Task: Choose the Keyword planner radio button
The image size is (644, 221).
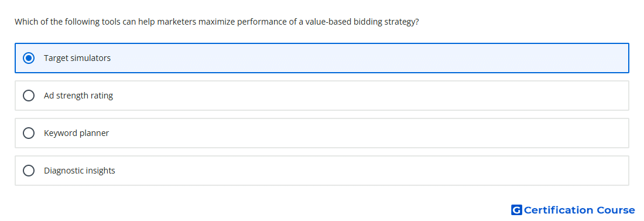Action: (29, 133)
